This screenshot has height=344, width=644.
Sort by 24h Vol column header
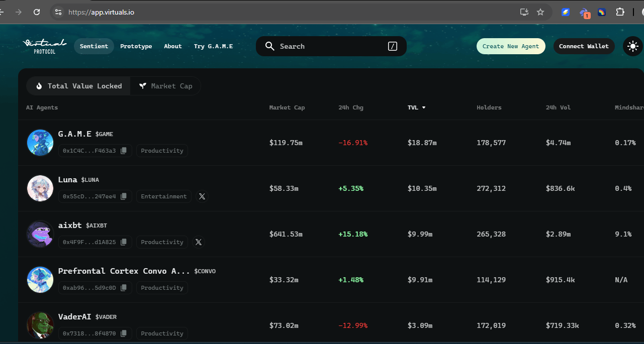click(559, 107)
